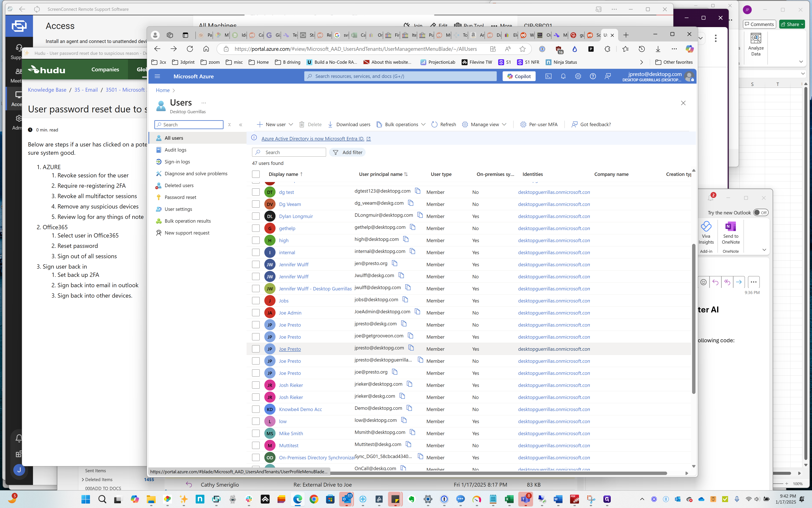Open Audit logs menu item

click(x=175, y=150)
